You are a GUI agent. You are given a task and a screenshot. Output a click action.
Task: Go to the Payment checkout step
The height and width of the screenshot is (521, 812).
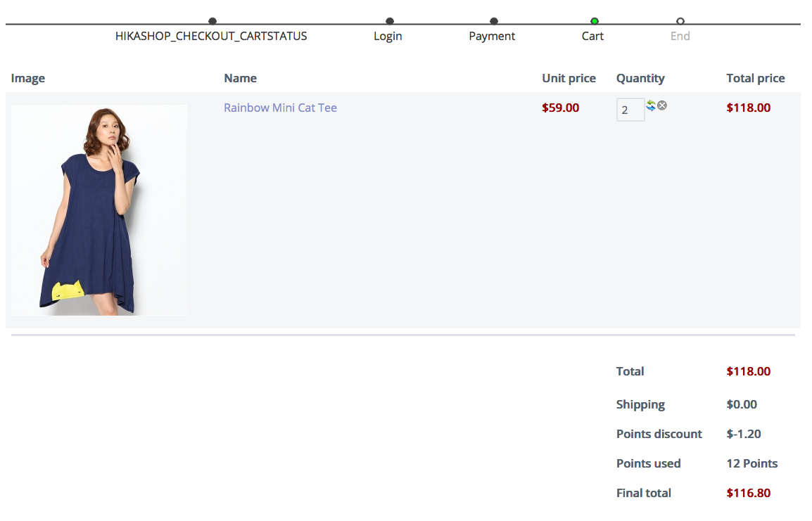tap(492, 36)
